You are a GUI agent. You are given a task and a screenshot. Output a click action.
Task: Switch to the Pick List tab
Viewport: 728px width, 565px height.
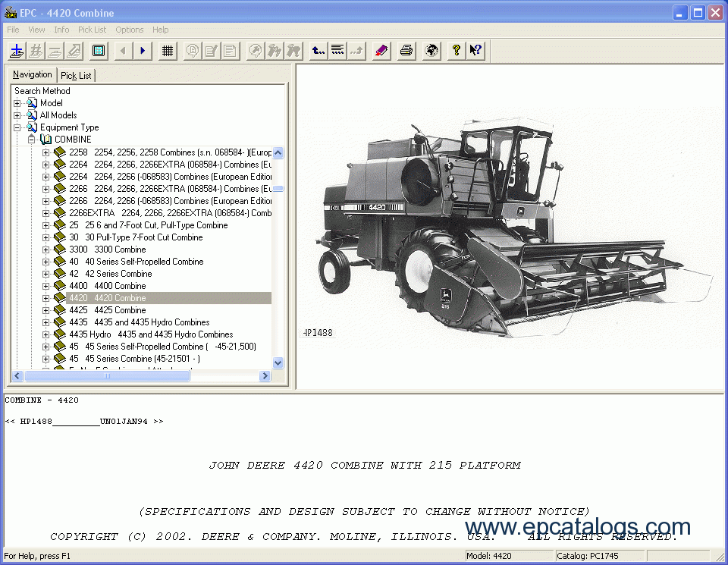pyautogui.click(x=76, y=75)
